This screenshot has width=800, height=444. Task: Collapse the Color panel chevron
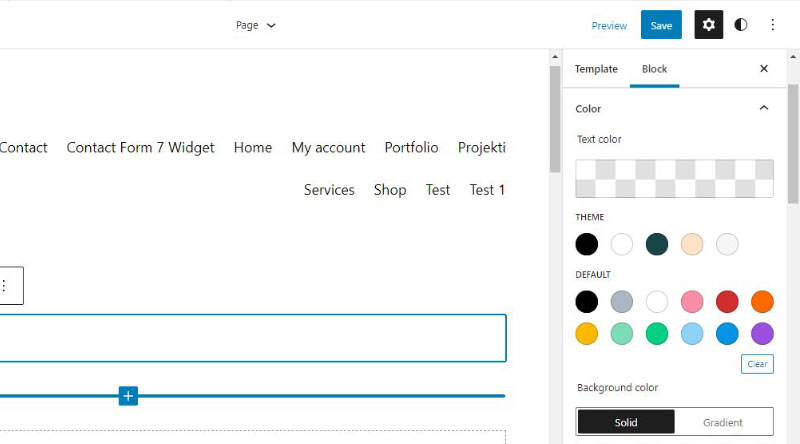coord(764,108)
